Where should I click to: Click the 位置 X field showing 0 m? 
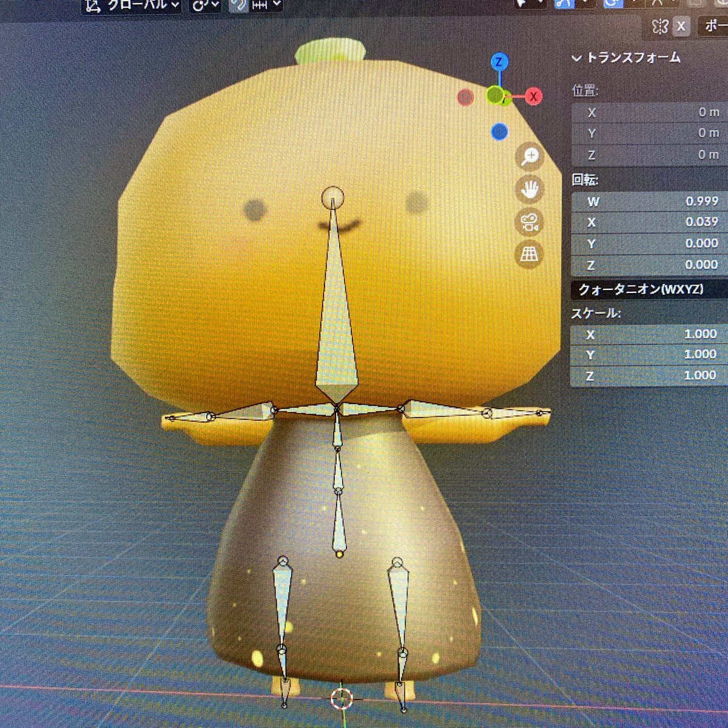click(x=650, y=112)
